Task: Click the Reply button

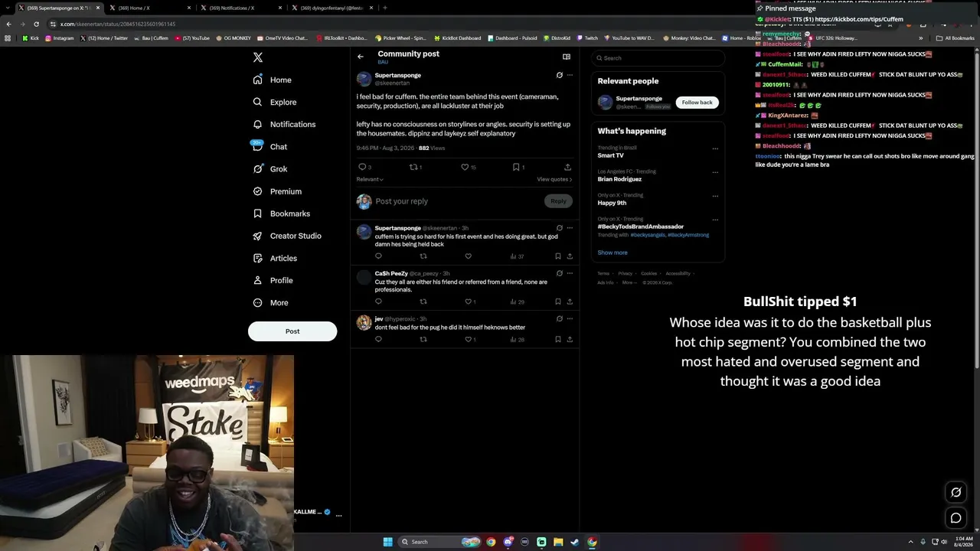Action: [x=558, y=201]
